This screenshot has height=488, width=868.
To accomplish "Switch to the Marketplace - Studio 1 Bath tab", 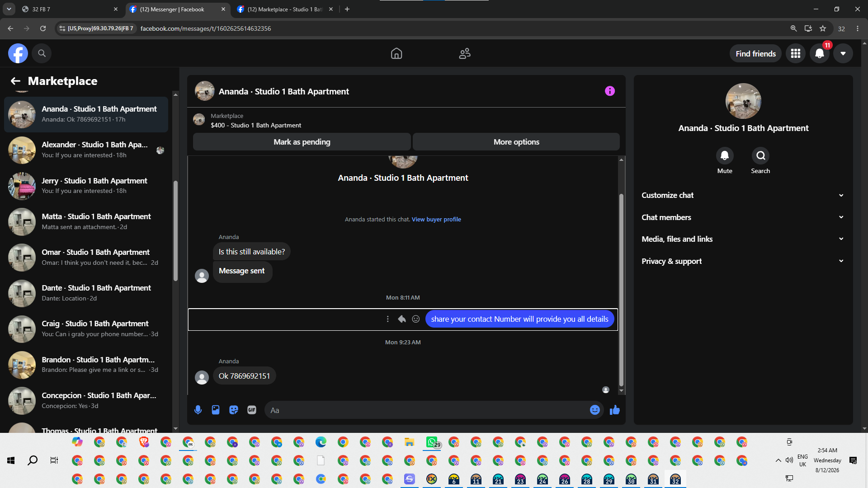I will click(x=285, y=9).
